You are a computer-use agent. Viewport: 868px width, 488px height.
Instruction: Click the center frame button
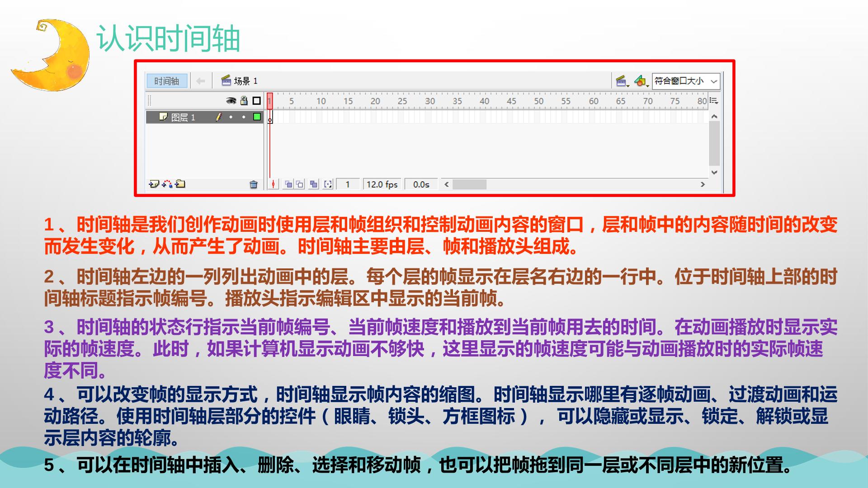[x=273, y=184]
